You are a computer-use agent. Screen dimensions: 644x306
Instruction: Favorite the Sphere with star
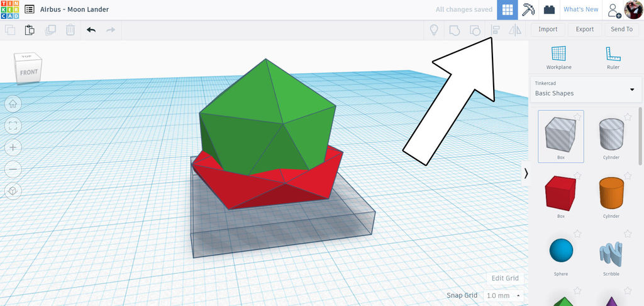coord(577,234)
